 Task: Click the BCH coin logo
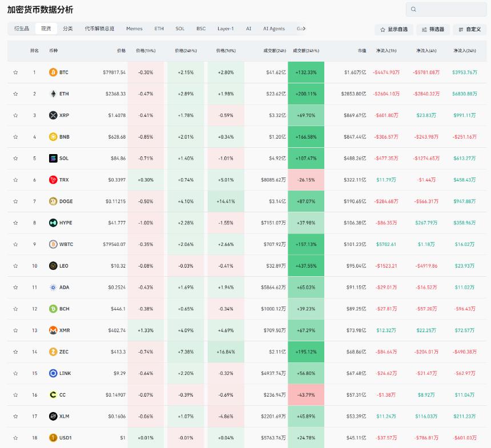click(53, 309)
